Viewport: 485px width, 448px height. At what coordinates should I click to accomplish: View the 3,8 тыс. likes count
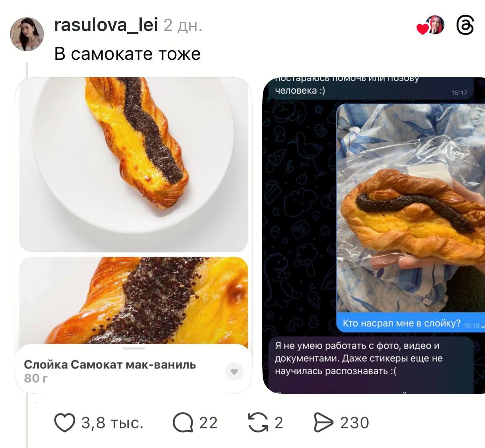pyautogui.click(x=112, y=423)
